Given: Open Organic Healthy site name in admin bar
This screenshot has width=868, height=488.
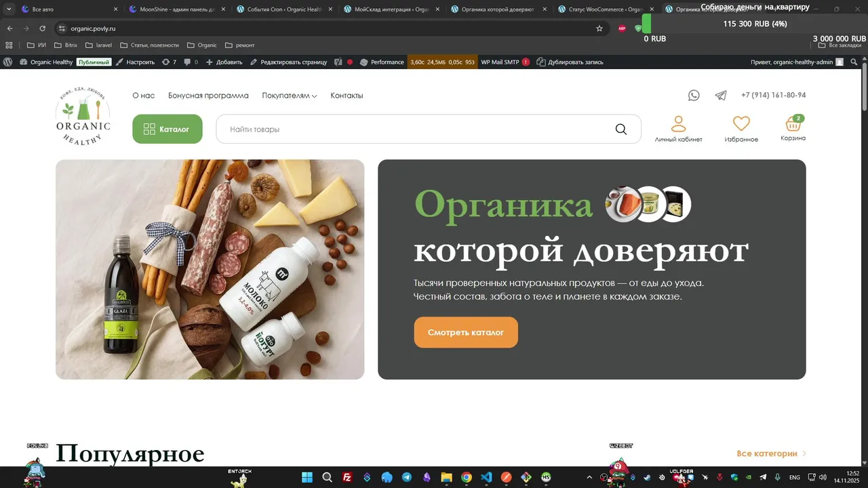Looking at the screenshot, I should (x=46, y=62).
